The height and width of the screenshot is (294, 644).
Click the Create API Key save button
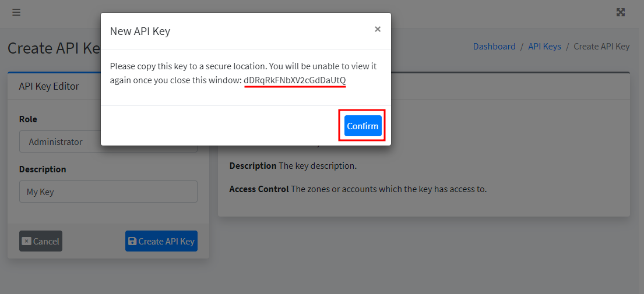point(161,241)
